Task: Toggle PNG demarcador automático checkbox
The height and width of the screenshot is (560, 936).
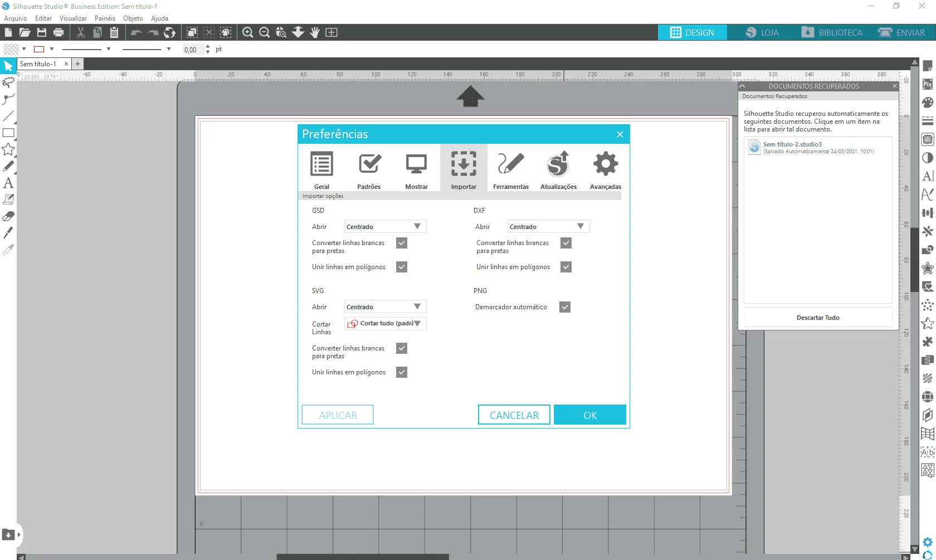Action: pyautogui.click(x=565, y=307)
